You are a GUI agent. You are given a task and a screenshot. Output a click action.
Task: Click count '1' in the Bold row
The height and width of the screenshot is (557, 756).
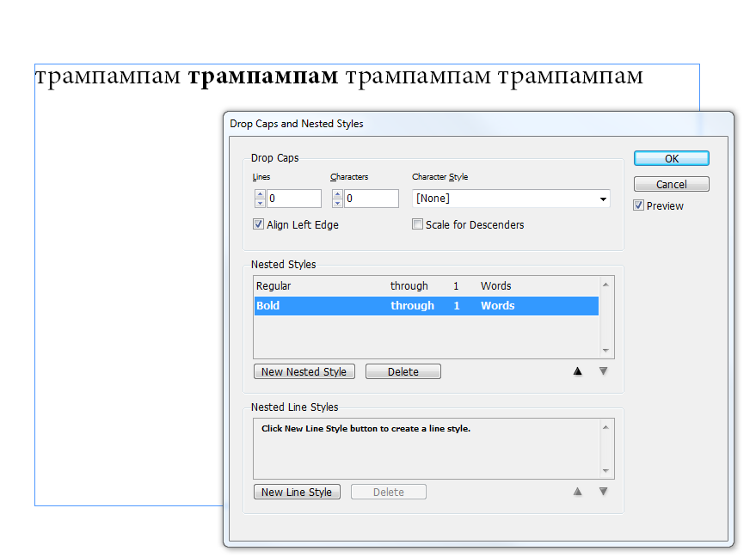pyautogui.click(x=457, y=306)
